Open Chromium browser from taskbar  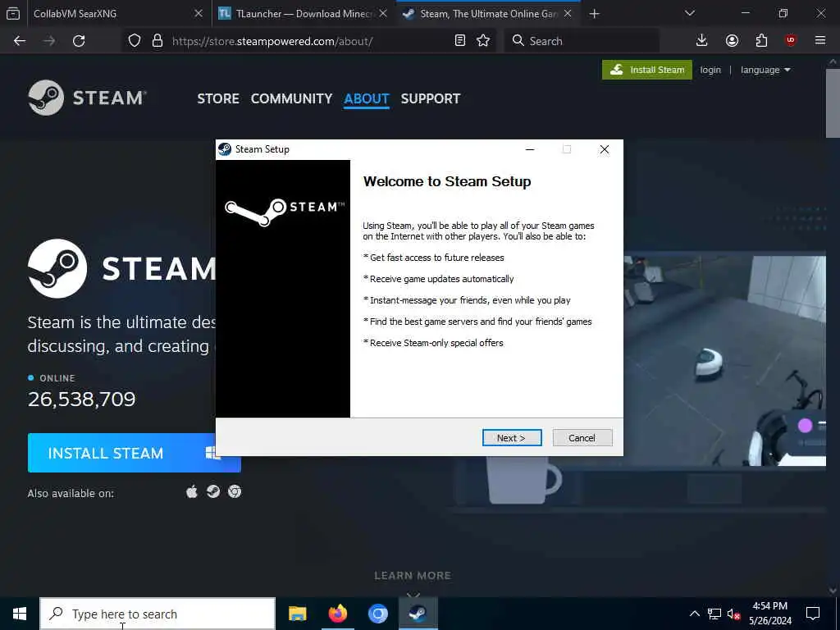(x=377, y=614)
